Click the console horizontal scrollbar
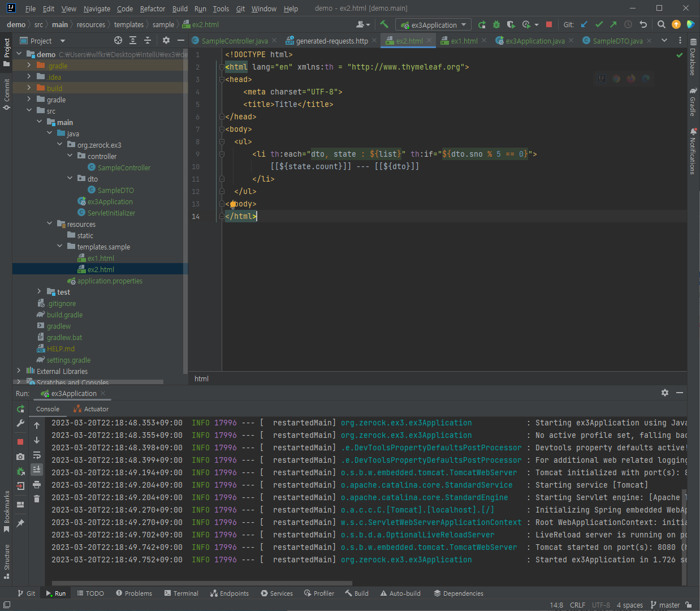 [202, 583]
